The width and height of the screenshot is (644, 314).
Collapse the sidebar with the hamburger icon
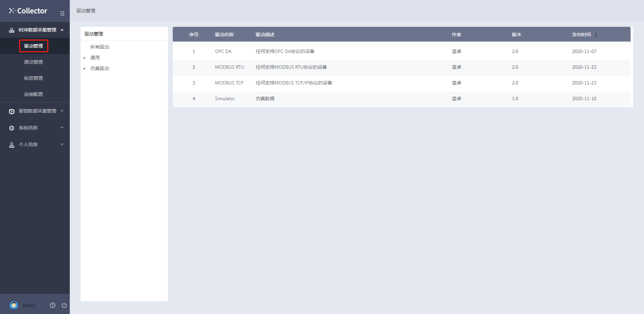pyautogui.click(x=62, y=13)
